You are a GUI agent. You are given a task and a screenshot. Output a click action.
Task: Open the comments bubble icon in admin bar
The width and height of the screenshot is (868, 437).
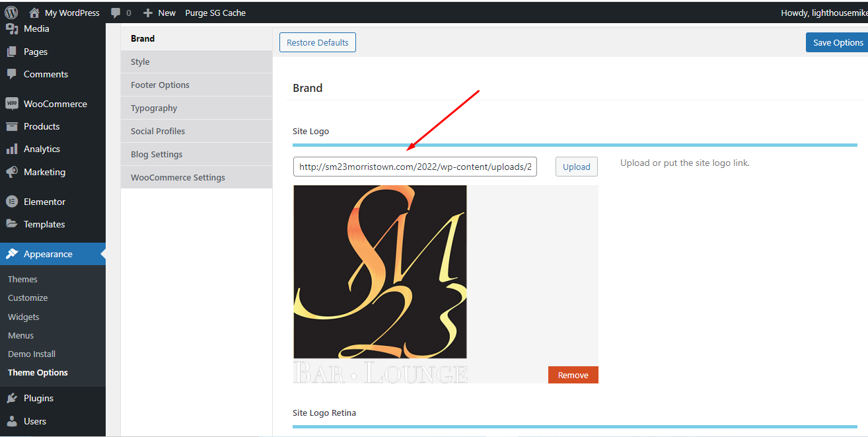(x=116, y=13)
